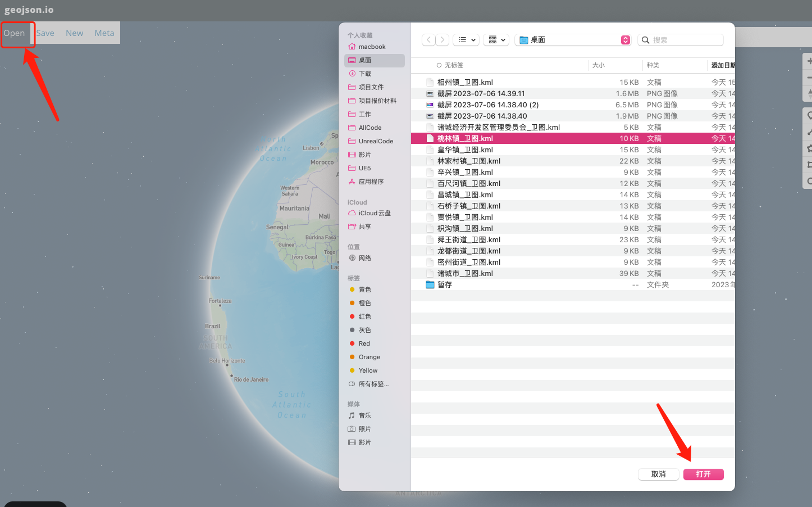Screen dimensions: 812x507
Task: Select file 密州街道_卫图.kml
Action: pyautogui.click(x=573, y=262)
